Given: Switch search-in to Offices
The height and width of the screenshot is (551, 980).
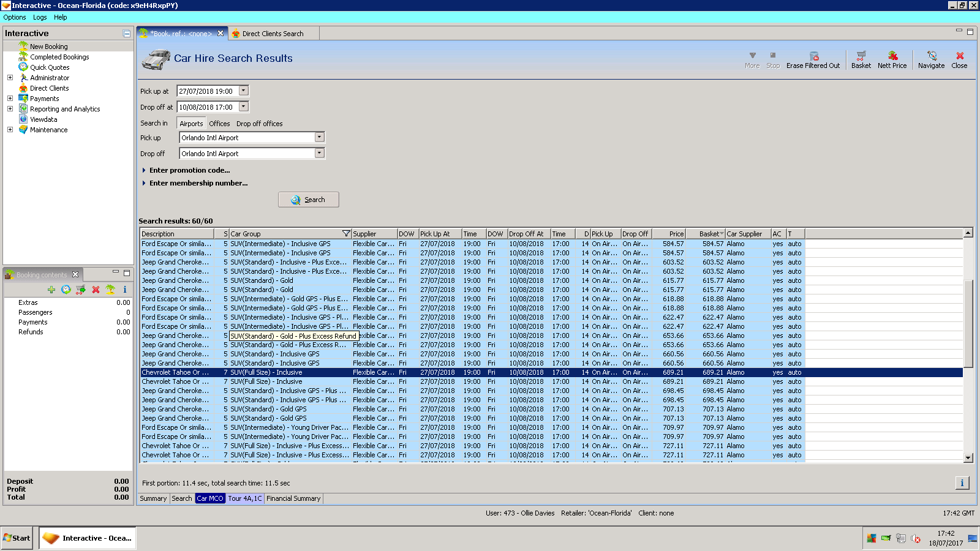Looking at the screenshot, I should pos(219,124).
